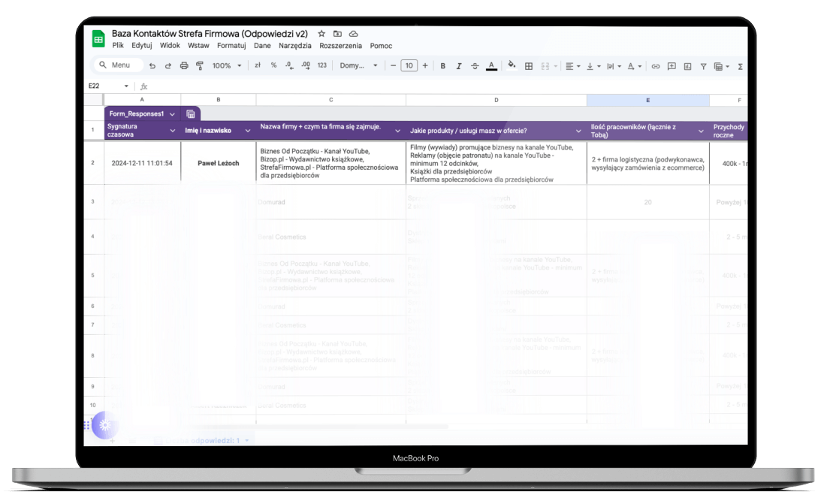Insert a chart
Screen dimensions: 827x504
click(687, 66)
